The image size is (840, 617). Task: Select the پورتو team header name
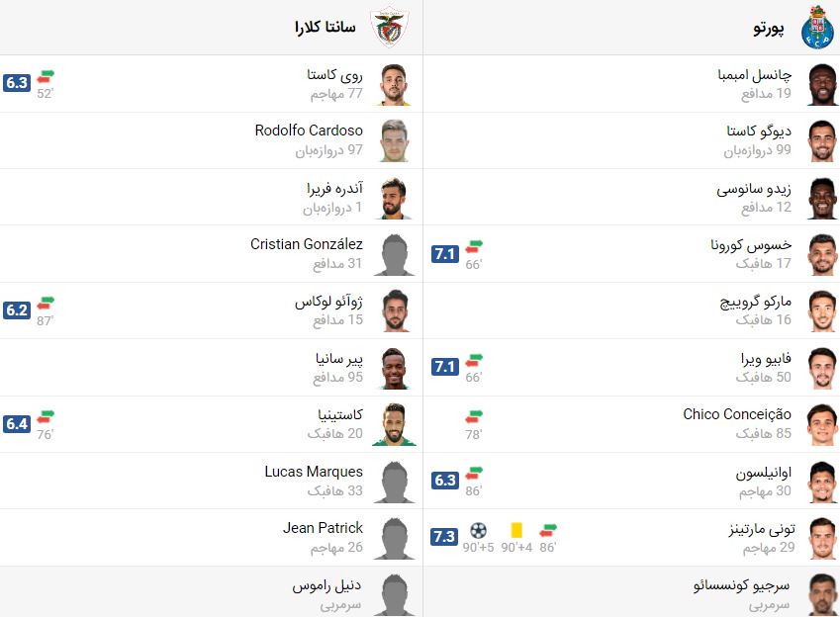point(769,28)
